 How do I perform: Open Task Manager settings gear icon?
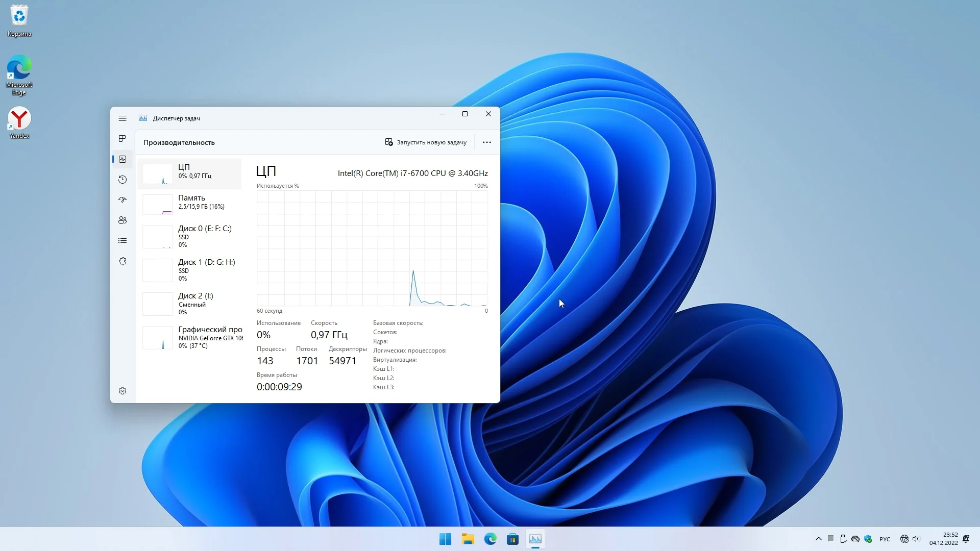pos(122,391)
